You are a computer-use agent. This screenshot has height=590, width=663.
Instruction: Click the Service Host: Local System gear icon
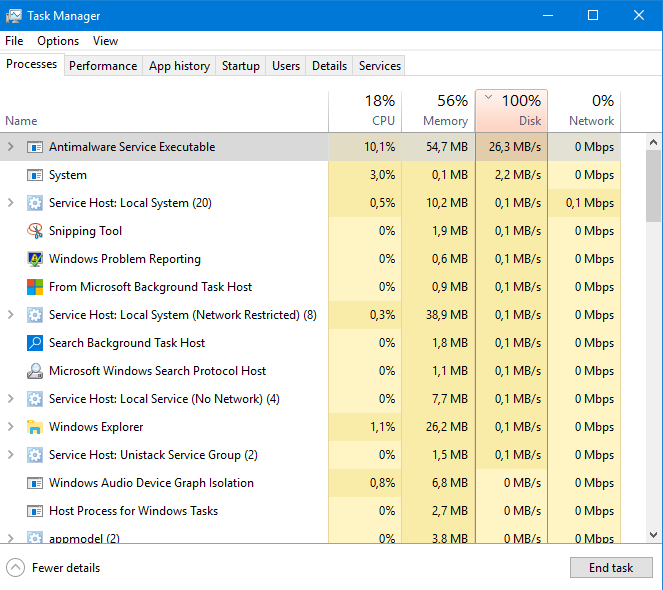[35, 203]
